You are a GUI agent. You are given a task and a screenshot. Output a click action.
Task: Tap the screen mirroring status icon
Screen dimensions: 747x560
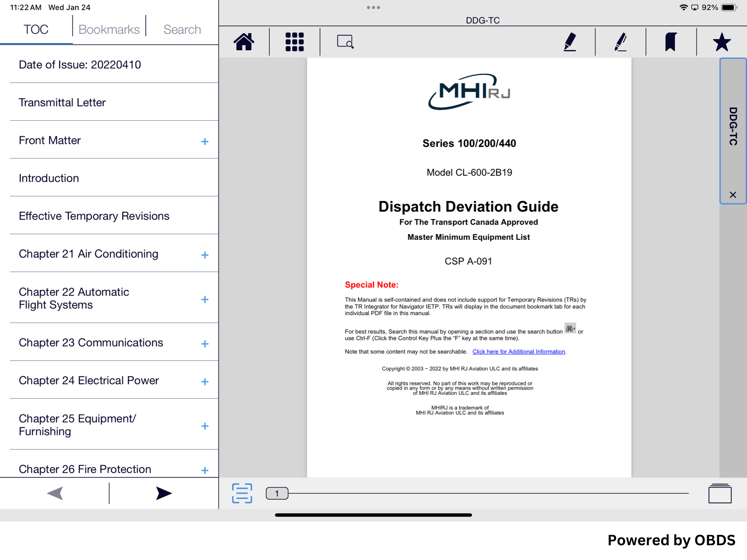[695, 7]
